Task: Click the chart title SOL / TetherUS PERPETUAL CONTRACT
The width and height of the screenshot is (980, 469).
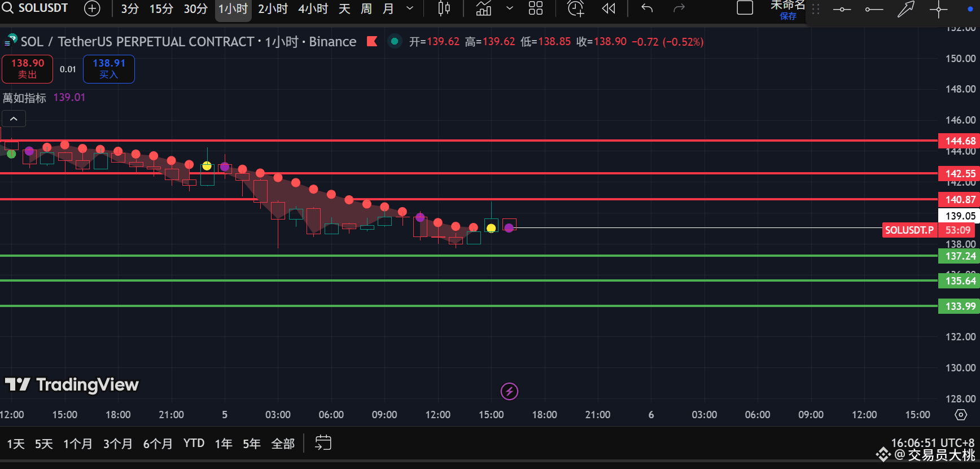Action: click(137, 41)
